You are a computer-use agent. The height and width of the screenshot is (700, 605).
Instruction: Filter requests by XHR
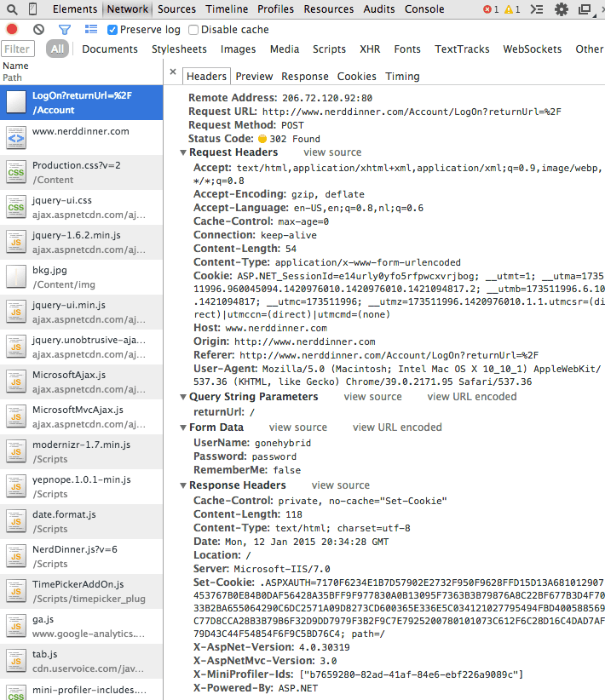370,49
